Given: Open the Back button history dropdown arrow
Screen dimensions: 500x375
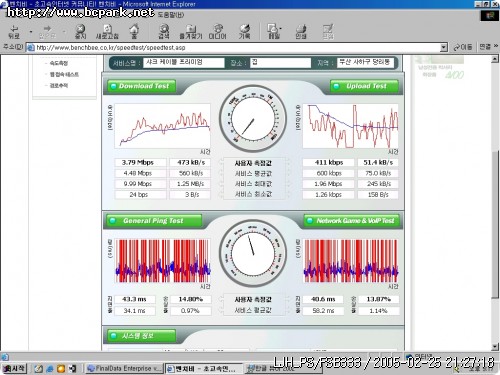Looking at the screenshot, I should [31, 32].
